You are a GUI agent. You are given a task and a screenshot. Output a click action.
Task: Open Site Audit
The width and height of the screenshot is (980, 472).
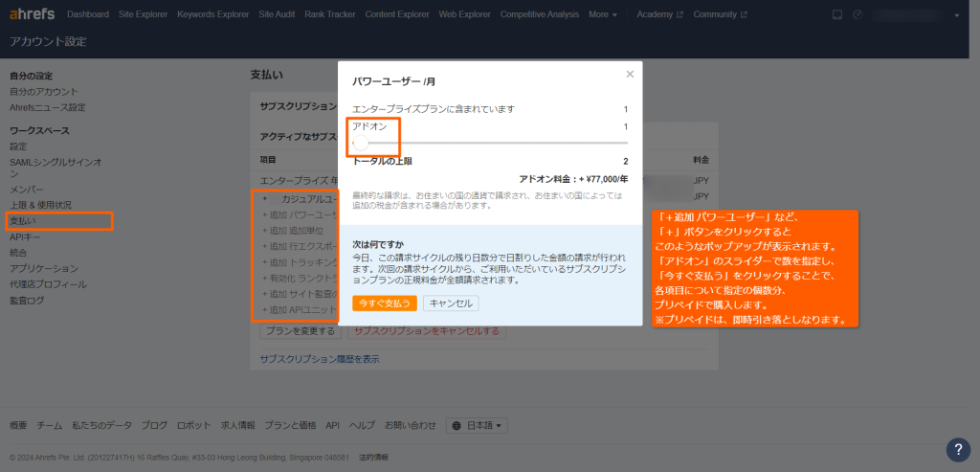tap(277, 14)
